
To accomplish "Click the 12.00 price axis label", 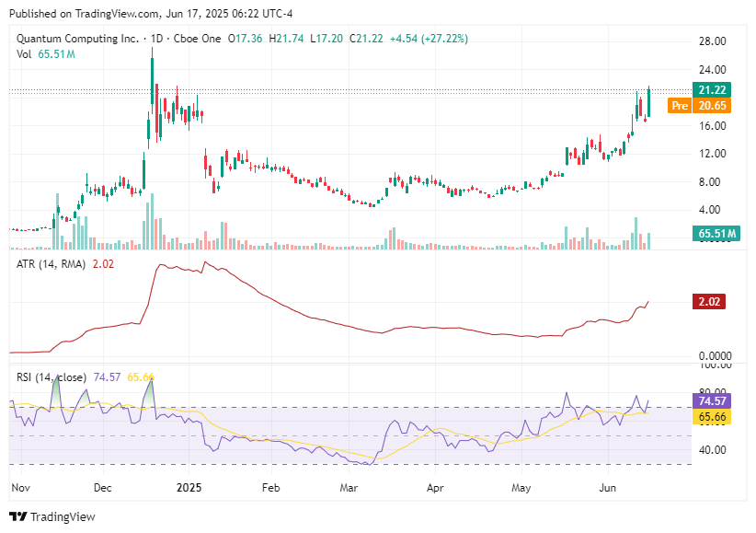I will click(x=712, y=154).
